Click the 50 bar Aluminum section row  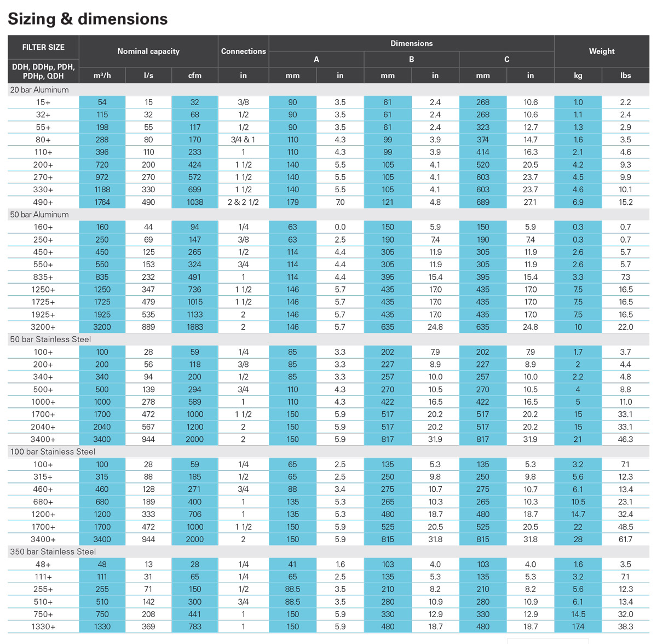pos(39,215)
